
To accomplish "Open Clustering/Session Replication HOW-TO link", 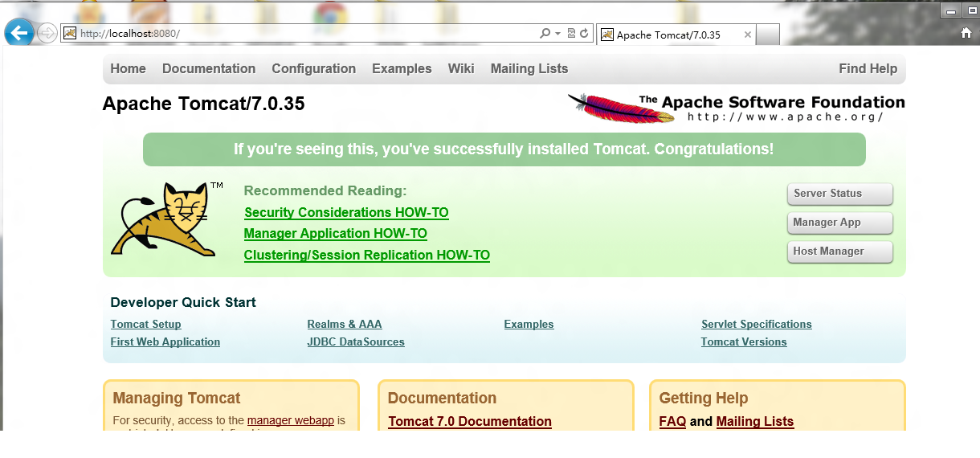I will click(366, 256).
